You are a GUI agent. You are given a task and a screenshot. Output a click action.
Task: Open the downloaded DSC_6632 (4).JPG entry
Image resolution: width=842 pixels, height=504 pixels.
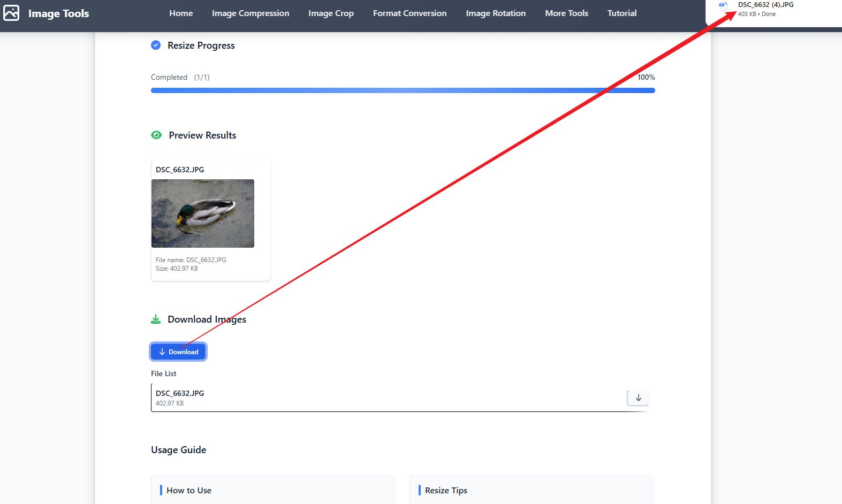pyautogui.click(x=765, y=5)
